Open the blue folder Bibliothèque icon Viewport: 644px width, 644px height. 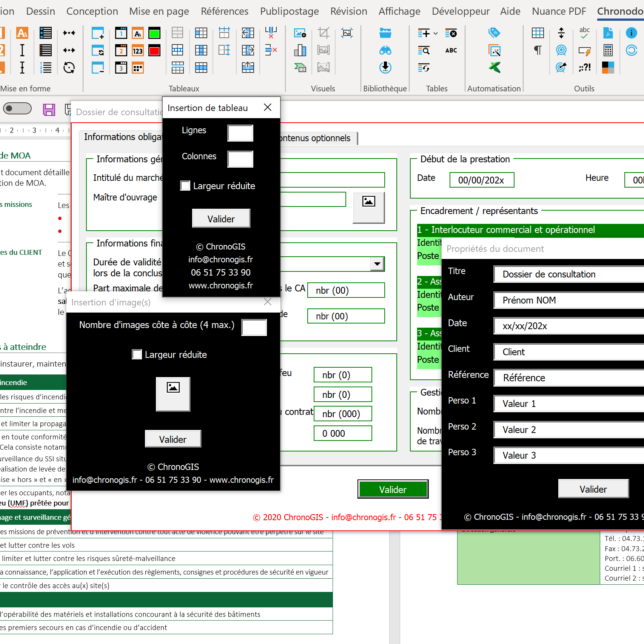385,33
